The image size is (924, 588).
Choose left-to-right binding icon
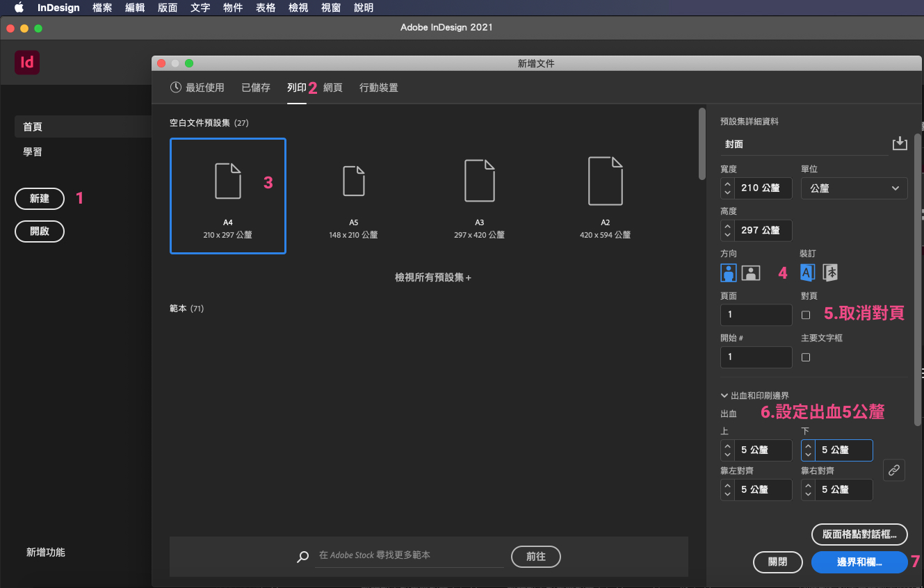coord(807,272)
